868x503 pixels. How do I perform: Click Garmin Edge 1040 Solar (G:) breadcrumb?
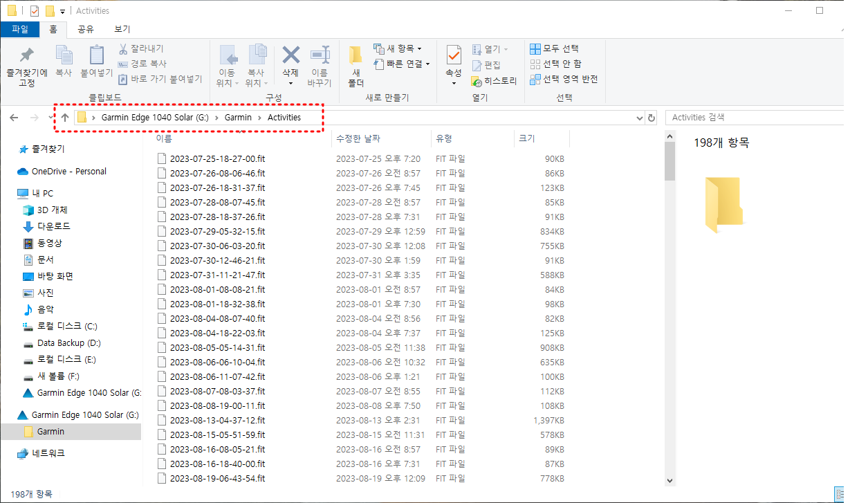(155, 118)
